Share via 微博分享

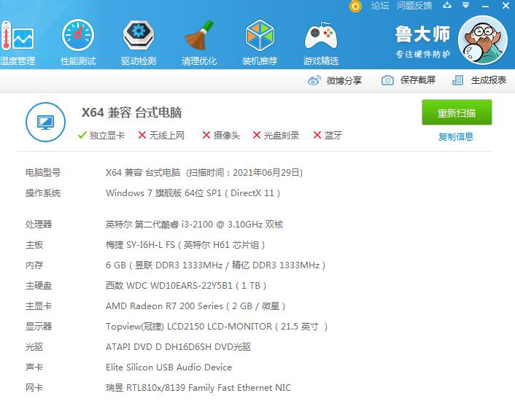344,80
